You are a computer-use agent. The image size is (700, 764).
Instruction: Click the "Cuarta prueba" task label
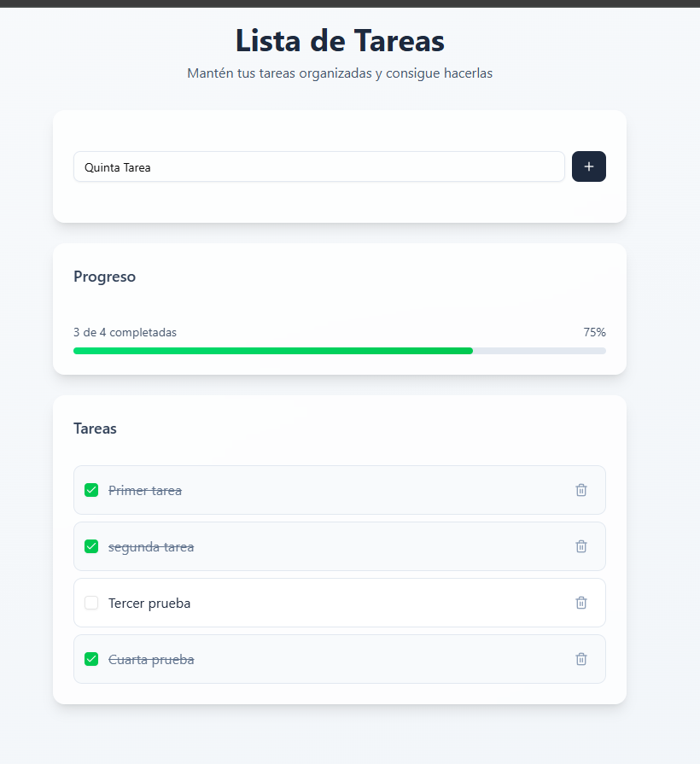(x=151, y=659)
